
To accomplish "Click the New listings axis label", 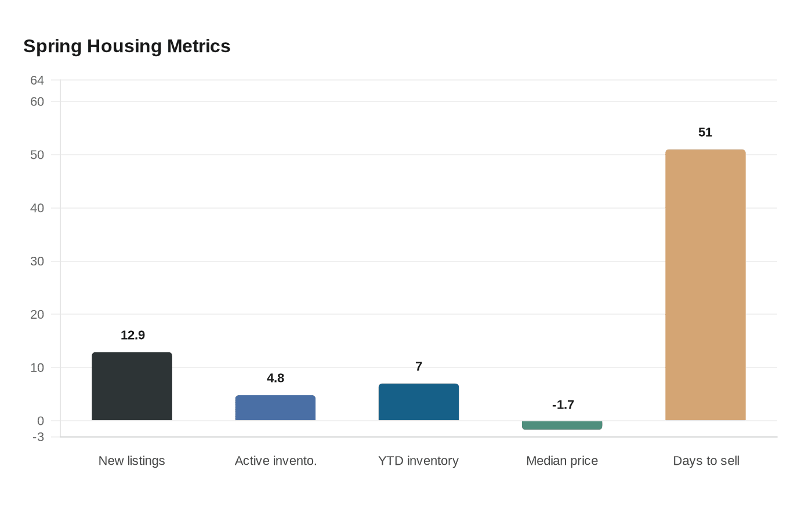I will [x=132, y=461].
